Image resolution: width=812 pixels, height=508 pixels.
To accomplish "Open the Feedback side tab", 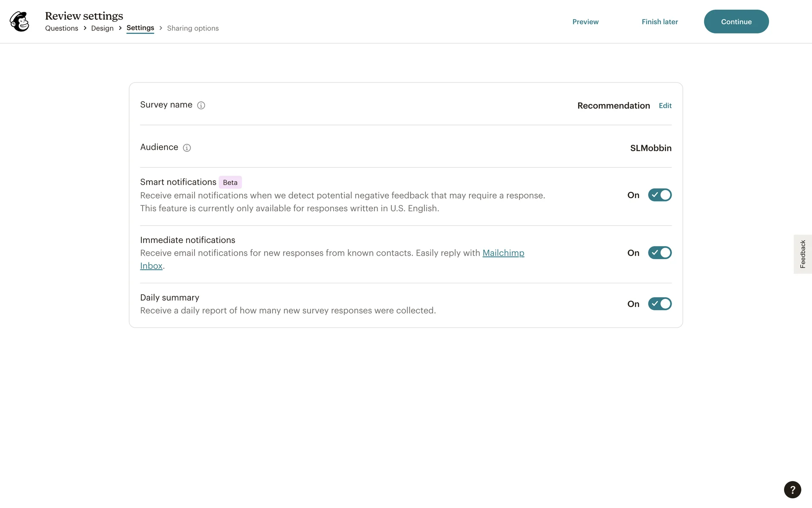I will pos(802,254).
